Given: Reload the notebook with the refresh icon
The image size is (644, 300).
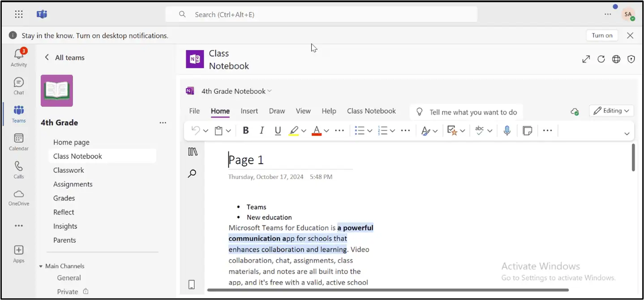Looking at the screenshot, I should coord(601,59).
